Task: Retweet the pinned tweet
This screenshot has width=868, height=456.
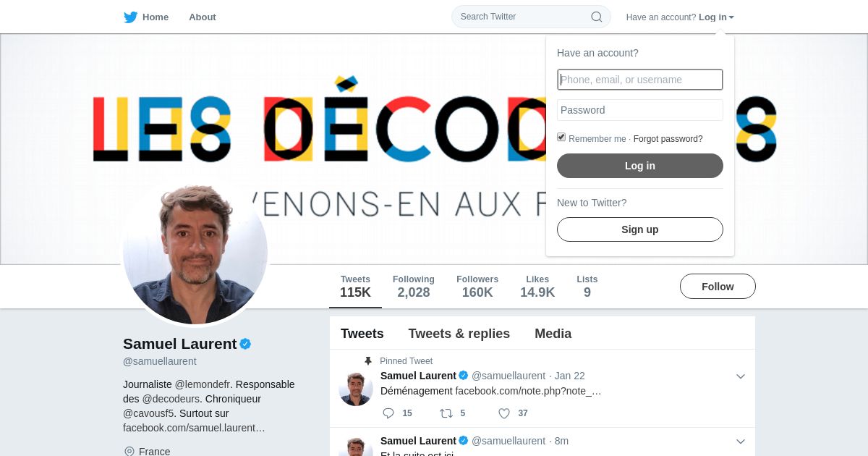Action: click(x=446, y=413)
